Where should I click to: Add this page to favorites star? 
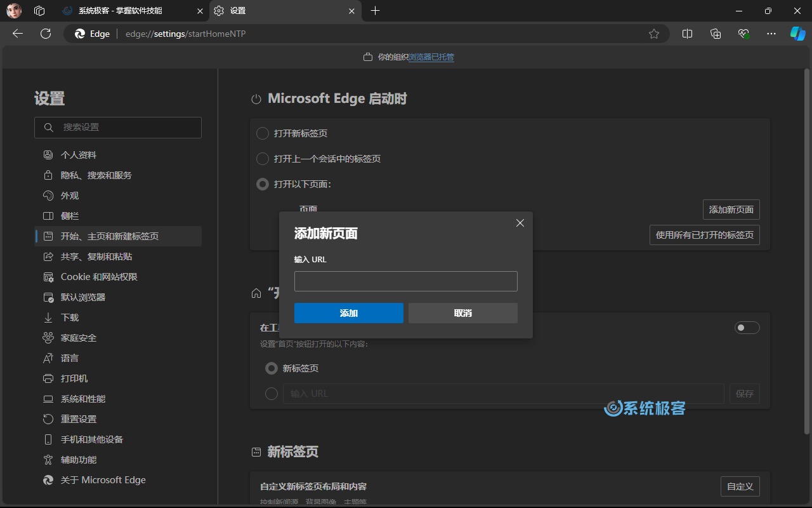pyautogui.click(x=654, y=34)
